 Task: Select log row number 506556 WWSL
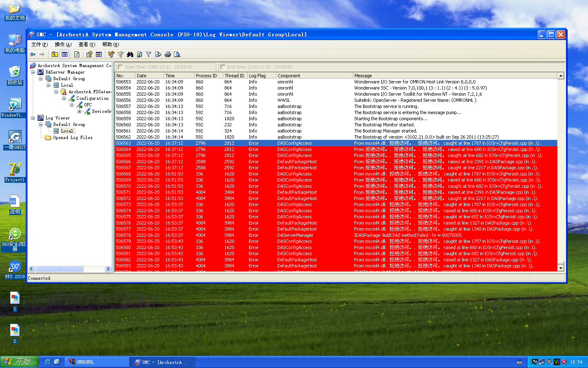click(336, 100)
